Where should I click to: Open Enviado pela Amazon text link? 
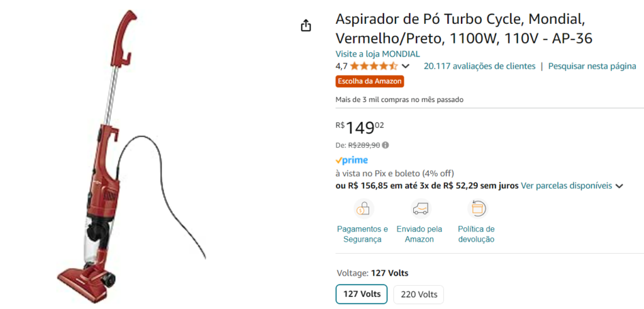click(419, 234)
